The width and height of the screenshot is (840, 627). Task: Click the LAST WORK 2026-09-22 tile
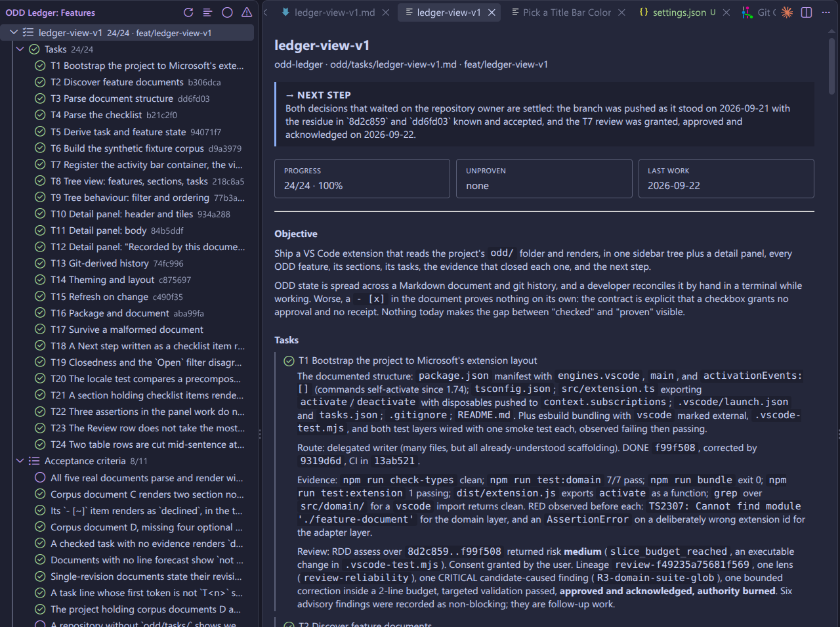click(726, 179)
